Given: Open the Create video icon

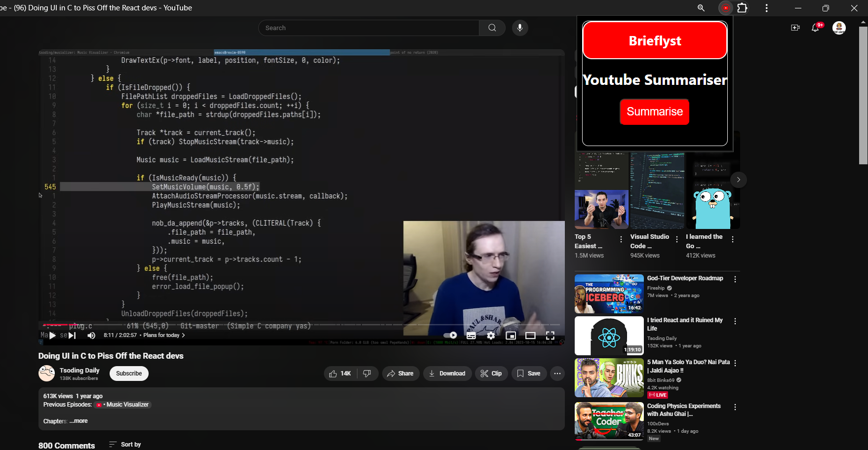Looking at the screenshot, I should point(795,28).
